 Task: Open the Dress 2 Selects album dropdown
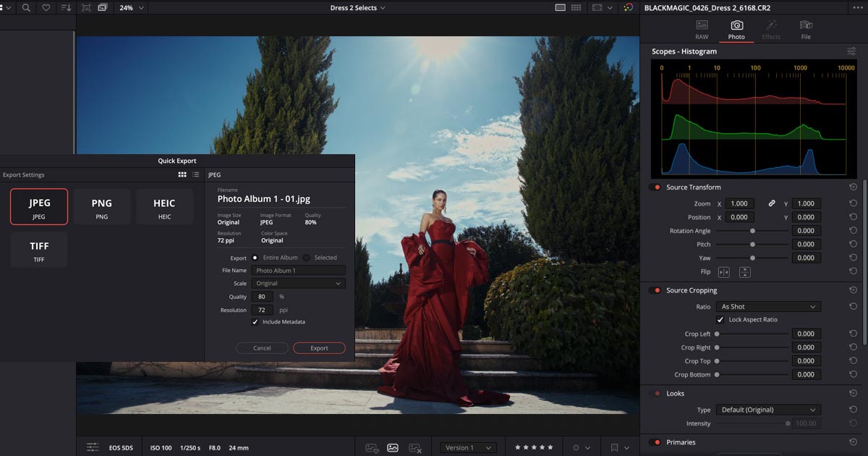[x=357, y=7]
